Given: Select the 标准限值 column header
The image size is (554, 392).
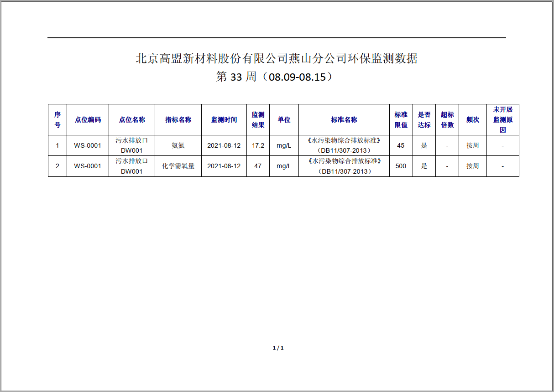Looking at the screenshot, I should coord(400,119).
